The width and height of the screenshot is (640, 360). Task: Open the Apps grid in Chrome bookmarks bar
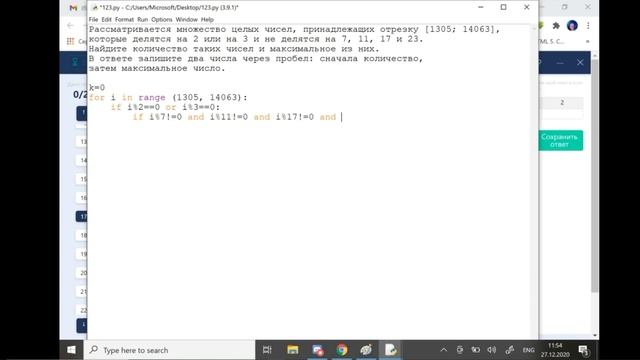(70, 41)
